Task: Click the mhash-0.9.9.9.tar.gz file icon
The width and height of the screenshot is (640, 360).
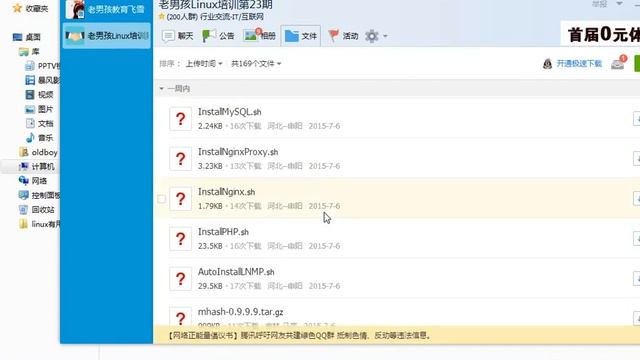Action: [x=180, y=317]
